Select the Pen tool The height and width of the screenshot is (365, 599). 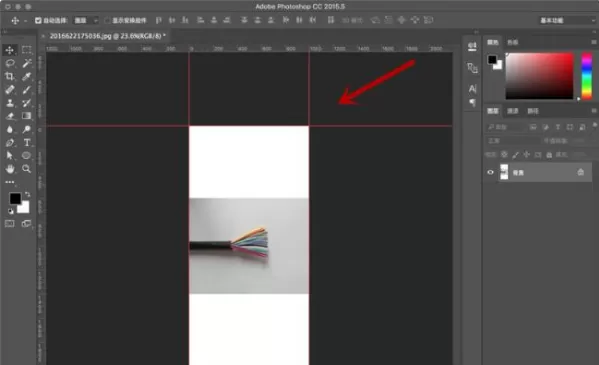10,143
